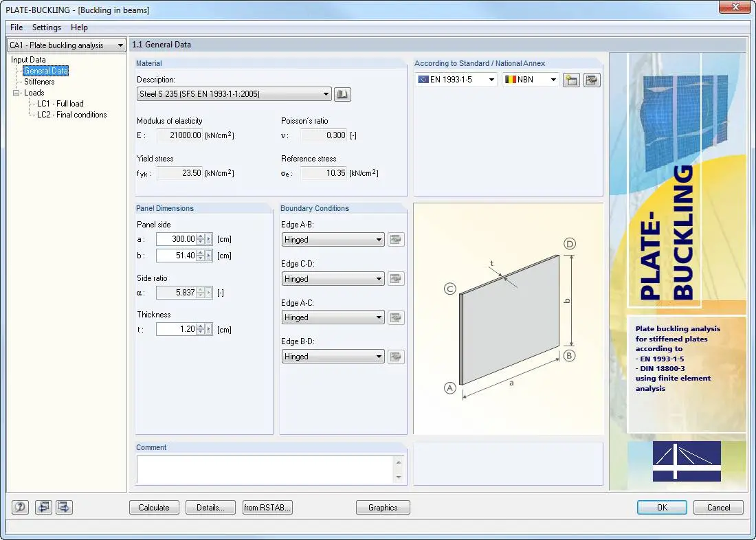756x540 pixels.
Task: Click the Details... button
Action: click(211, 507)
